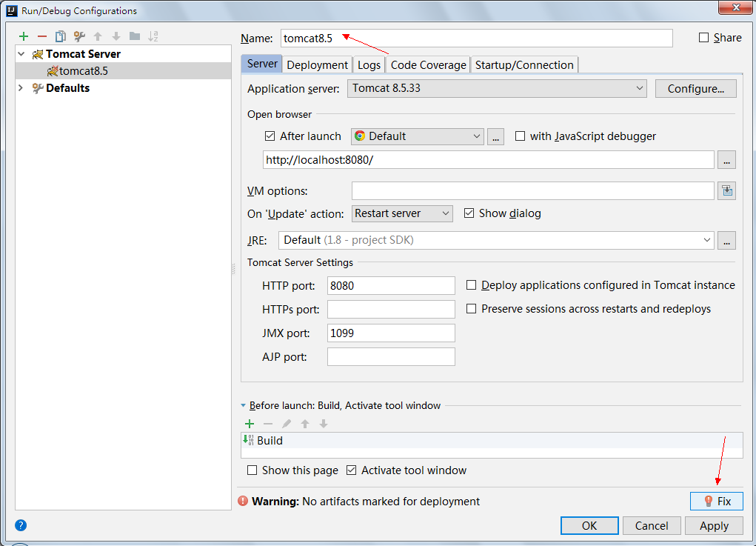Click the Name input field

pos(476,38)
